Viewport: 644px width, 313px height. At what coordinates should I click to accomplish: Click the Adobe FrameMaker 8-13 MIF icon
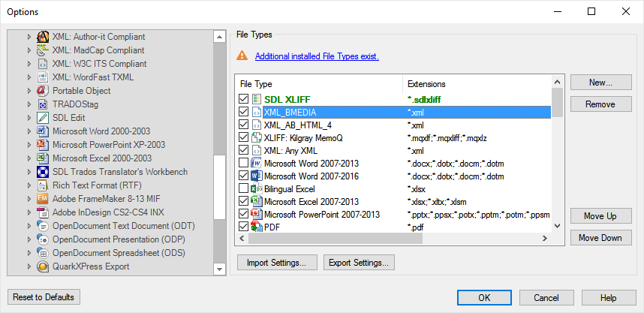click(x=43, y=199)
